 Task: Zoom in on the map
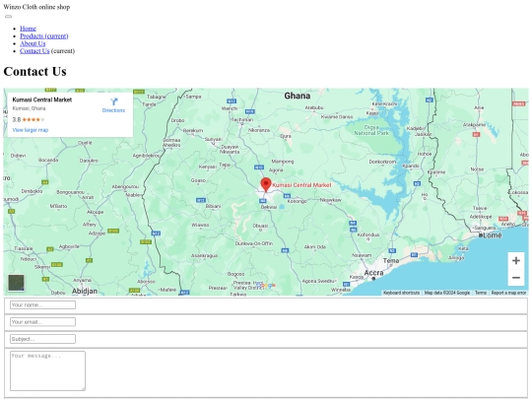pos(516,260)
